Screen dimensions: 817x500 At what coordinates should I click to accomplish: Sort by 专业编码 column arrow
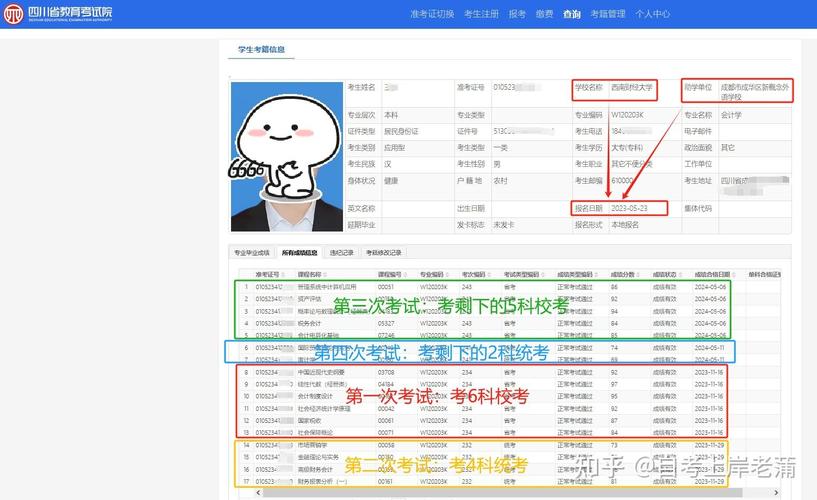[x=447, y=274]
